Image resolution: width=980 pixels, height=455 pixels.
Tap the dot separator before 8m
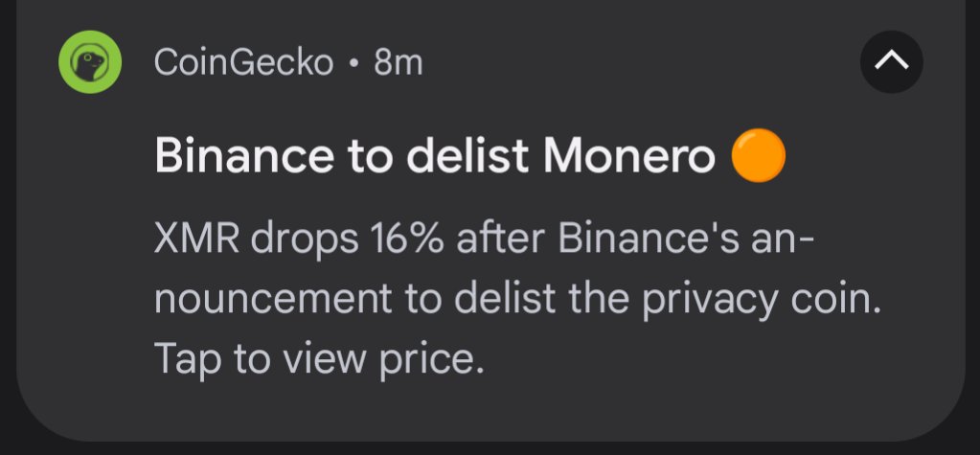pos(353,64)
